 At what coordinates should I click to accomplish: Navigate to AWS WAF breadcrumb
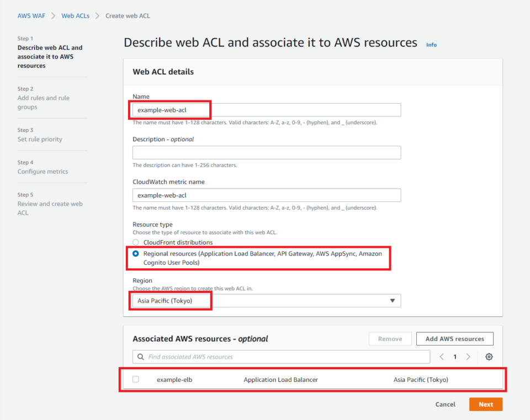pyautogui.click(x=31, y=15)
